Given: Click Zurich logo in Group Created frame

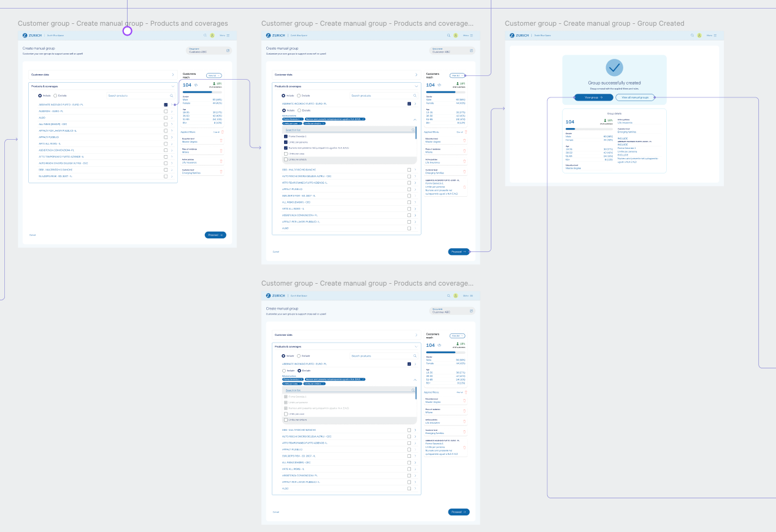Looking at the screenshot, I should coord(520,36).
